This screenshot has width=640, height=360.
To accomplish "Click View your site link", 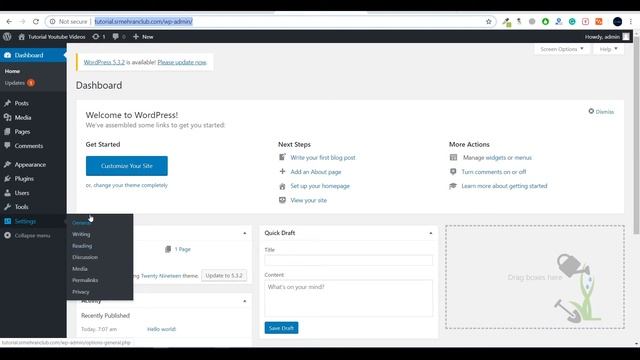I will 309,200.
